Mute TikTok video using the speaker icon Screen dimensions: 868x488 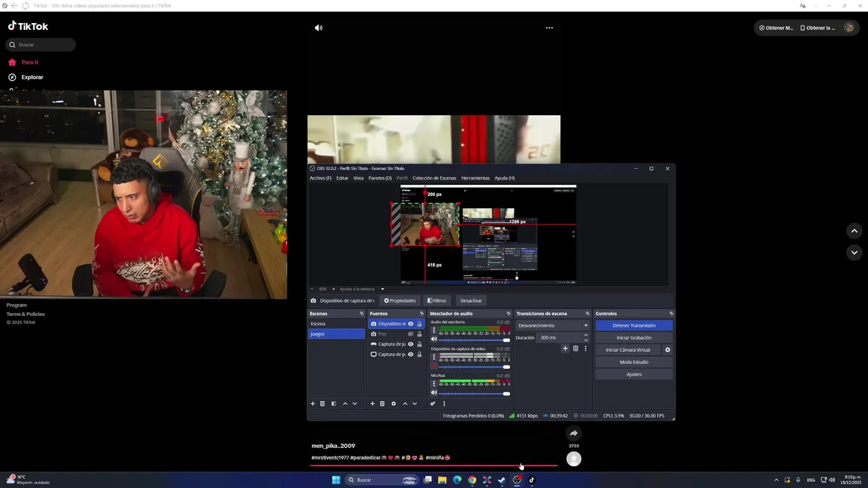click(319, 28)
